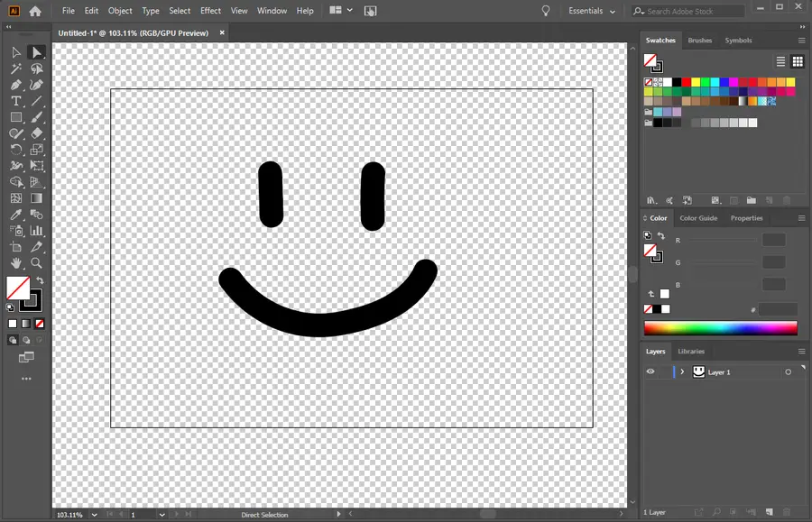Select the Zoom tool
This screenshot has height=522, width=812.
pos(37,263)
